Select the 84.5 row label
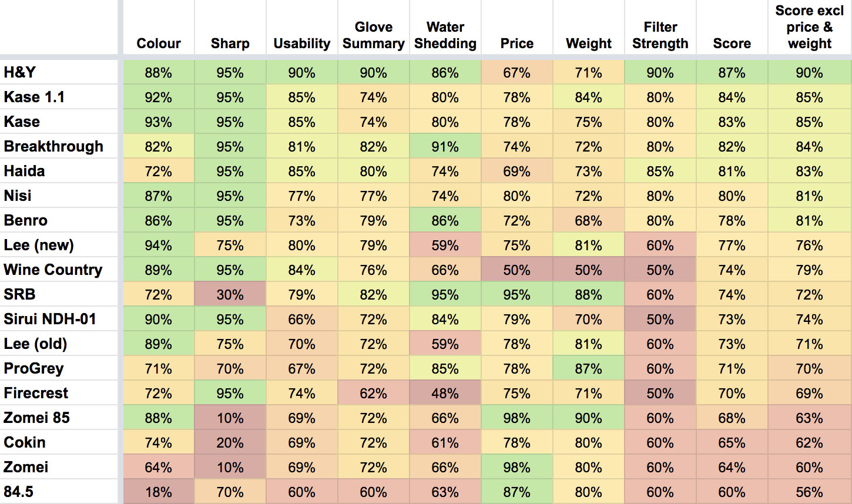Screen dimensions: 852x504 pos(19,492)
